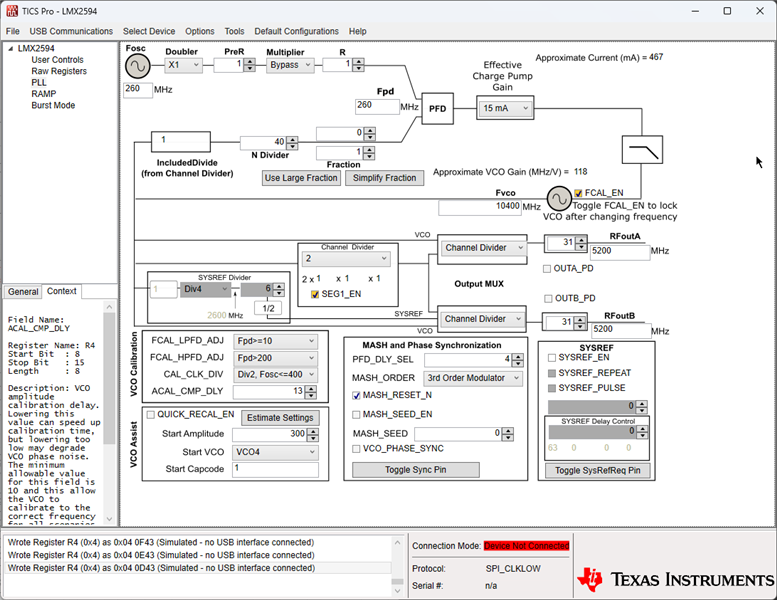
Task: Enable QUICK_RECAL_EN checkbox
Action: pos(151,415)
